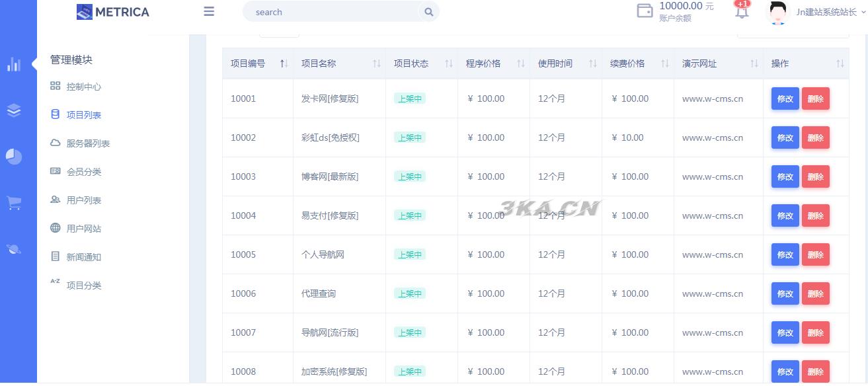Toggle the hamburger menu icon
868x386 pixels.
point(209,11)
